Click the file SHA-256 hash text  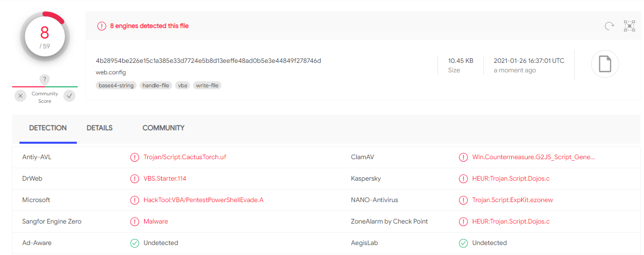coord(209,61)
